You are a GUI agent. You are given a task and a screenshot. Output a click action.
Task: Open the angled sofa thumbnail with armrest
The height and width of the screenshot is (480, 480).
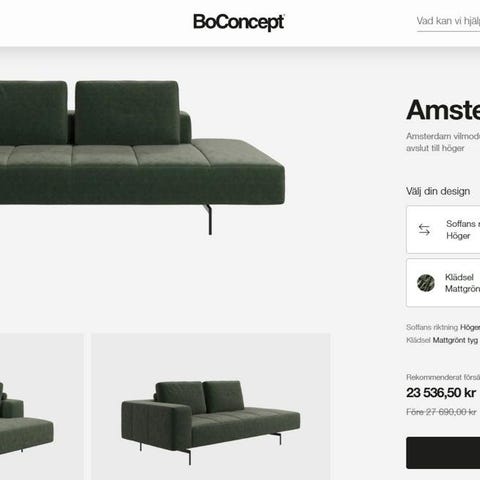pos(211,407)
